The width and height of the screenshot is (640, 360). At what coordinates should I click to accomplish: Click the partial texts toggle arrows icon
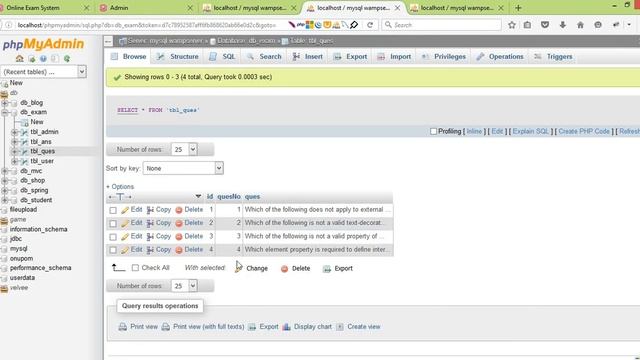[120, 197]
